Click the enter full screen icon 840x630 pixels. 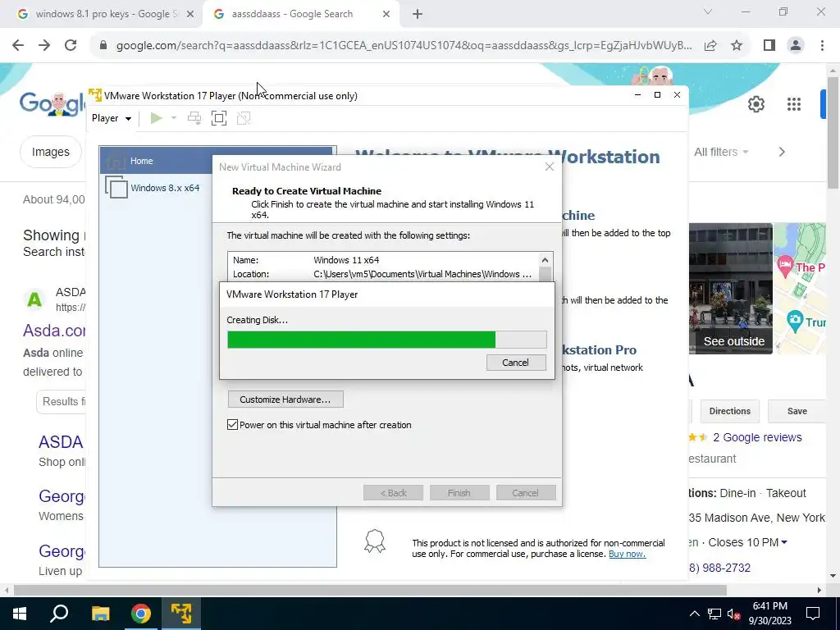[x=219, y=118]
